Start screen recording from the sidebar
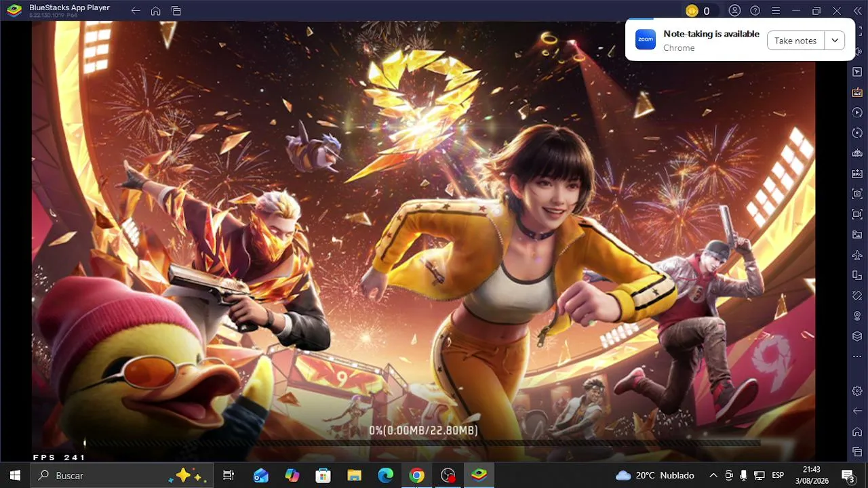The width and height of the screenshot is (868, 488). (x=857, y=214)
